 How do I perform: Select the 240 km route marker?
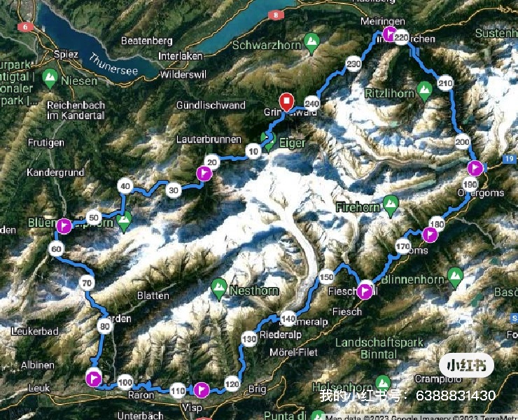pyautogui.click(x=312, y=104)
